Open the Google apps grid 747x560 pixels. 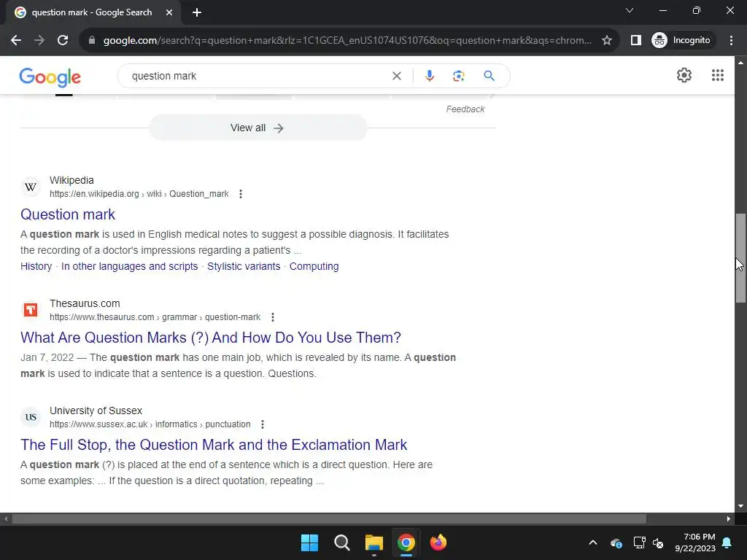click(718, 75)
